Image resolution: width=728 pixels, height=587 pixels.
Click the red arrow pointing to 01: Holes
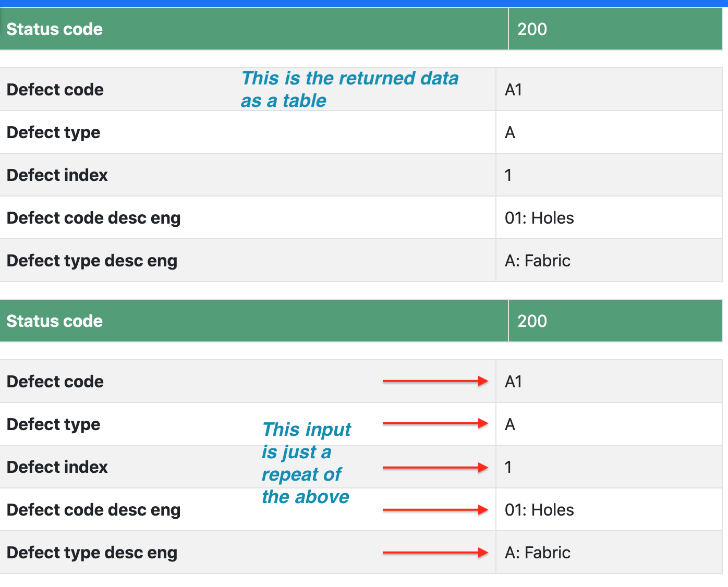435,510
